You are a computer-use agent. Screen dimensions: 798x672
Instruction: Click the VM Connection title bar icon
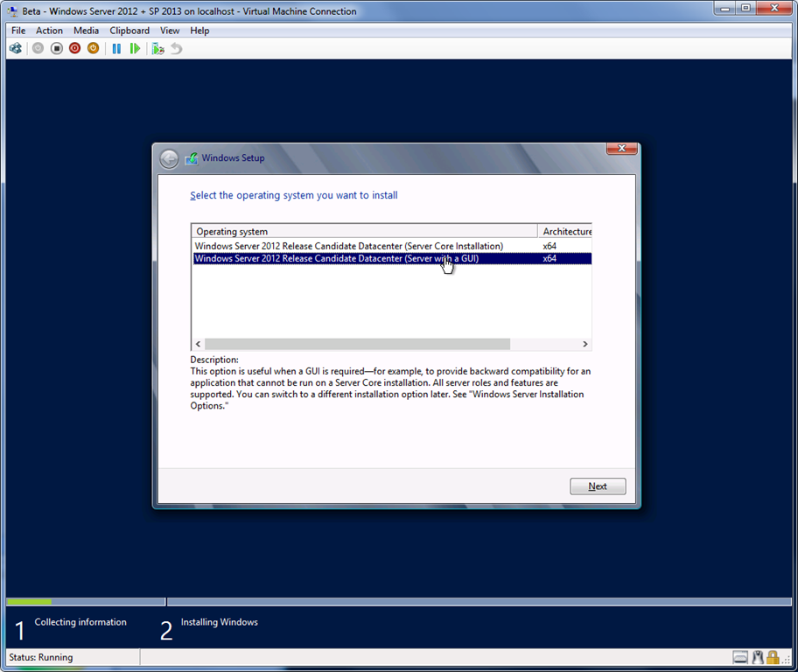click(x=12, y=10)
